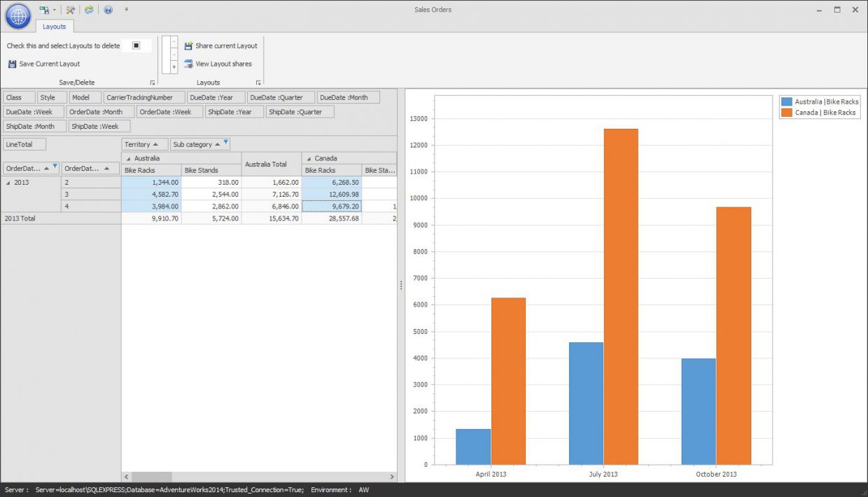The height and width of the screenshot is (497, 868).
Task: Open the blue help icon
Action: pos(108,10)
